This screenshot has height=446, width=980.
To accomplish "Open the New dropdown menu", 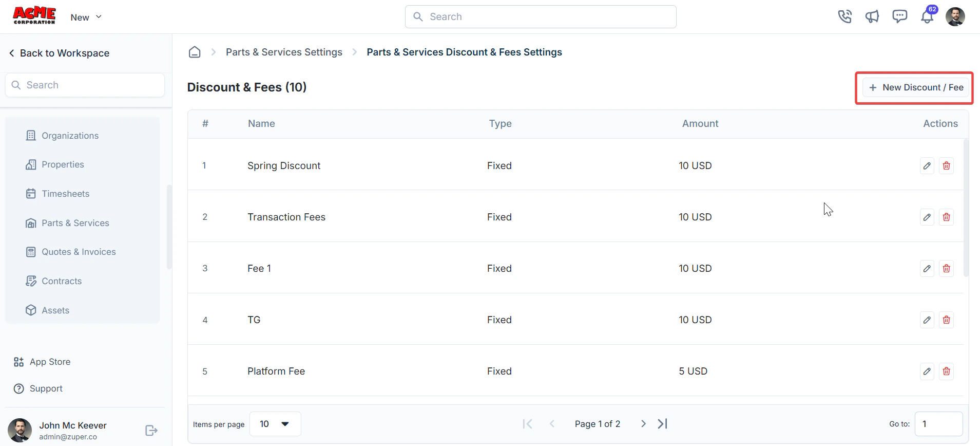I will 86,17.
